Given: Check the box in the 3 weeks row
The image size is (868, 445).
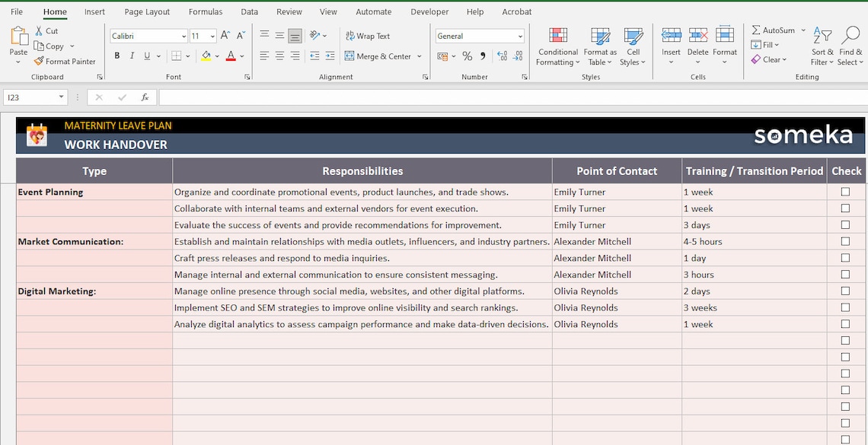Looking at the screenshot, I should 845,307.
